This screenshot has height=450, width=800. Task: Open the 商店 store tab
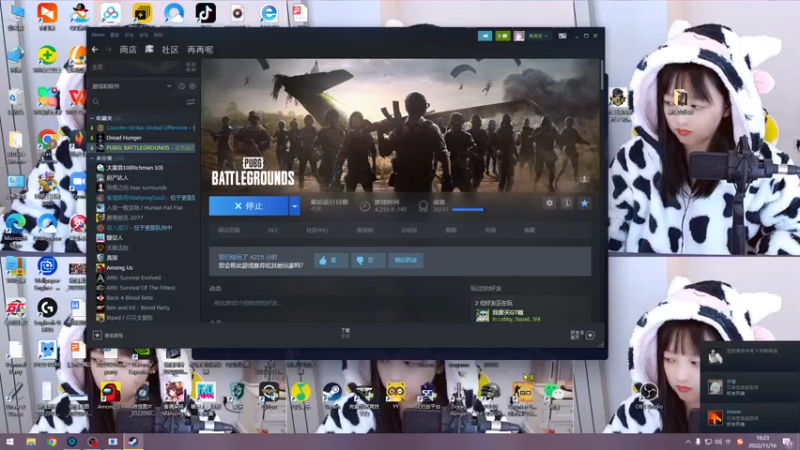[128, 49]
